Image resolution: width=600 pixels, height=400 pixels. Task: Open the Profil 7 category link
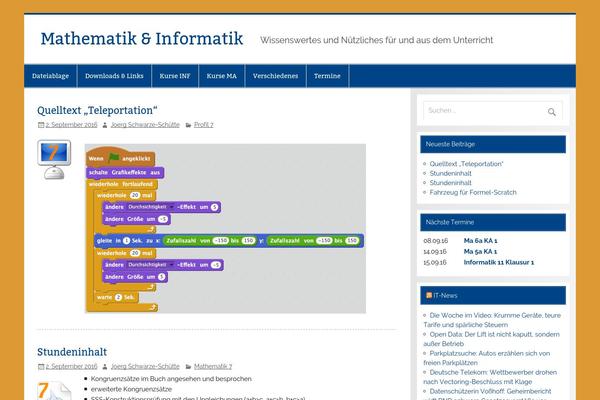pyautogui.click(x=204, y=125)
